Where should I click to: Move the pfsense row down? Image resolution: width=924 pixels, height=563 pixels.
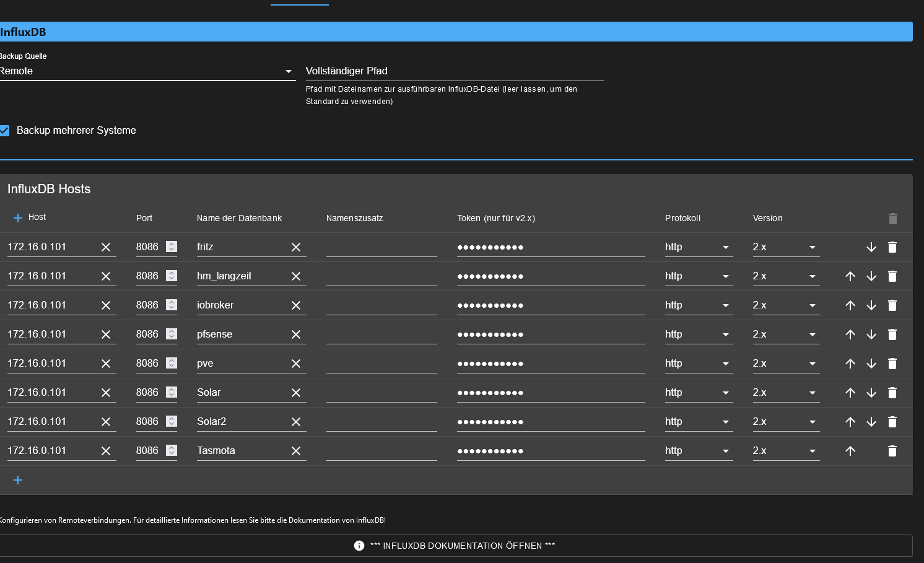coord(871,334)
